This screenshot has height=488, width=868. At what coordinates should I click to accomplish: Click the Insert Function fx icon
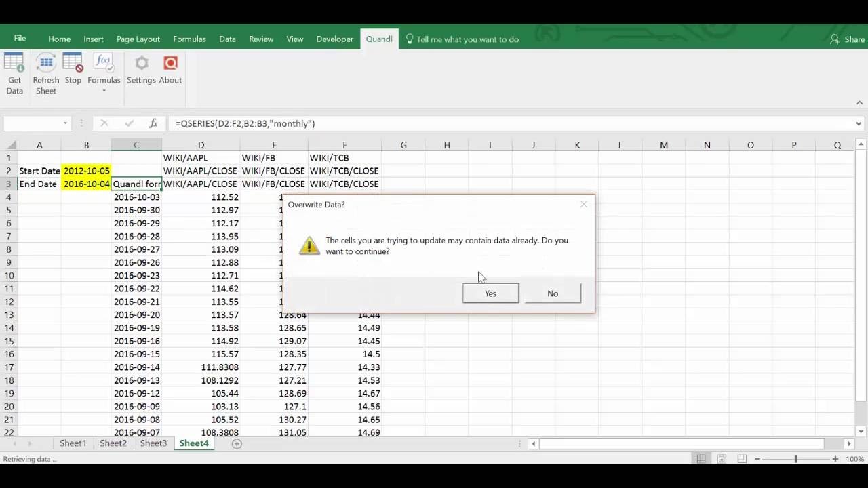(153, 123)
